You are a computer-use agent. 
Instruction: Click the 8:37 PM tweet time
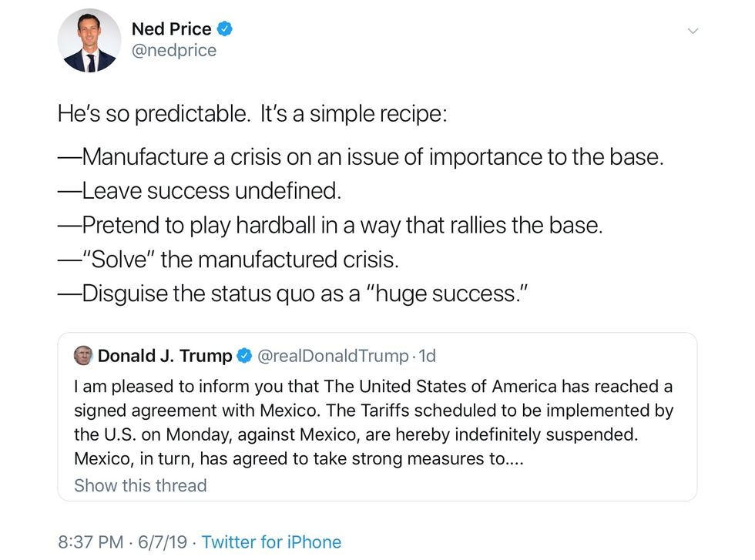91,542
